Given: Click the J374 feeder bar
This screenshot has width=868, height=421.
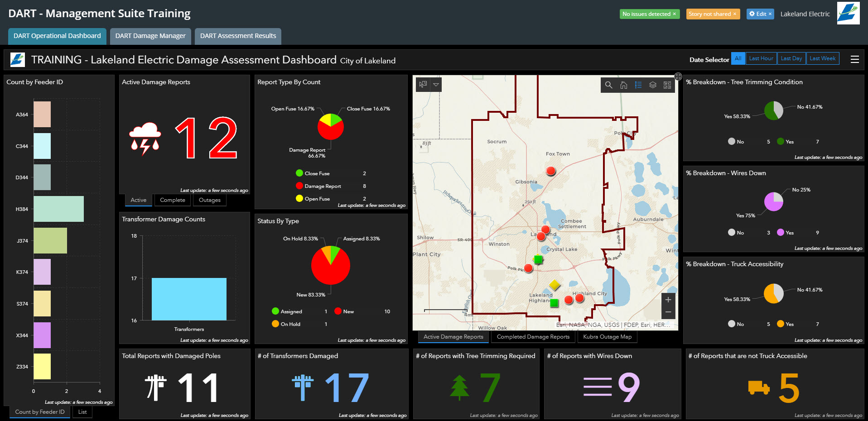Looking at the screenshot, I should pyautogui.click(x=50, y=240).
